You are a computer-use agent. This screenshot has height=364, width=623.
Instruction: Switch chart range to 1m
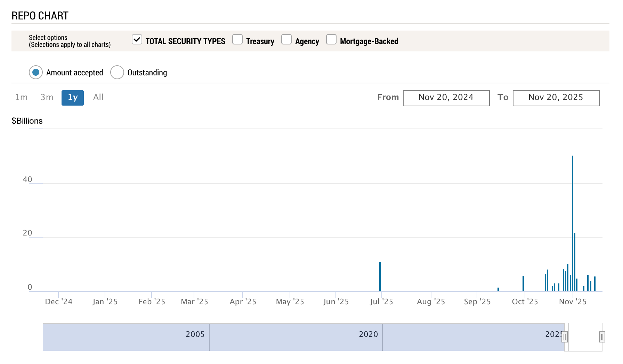coord(22,97)
